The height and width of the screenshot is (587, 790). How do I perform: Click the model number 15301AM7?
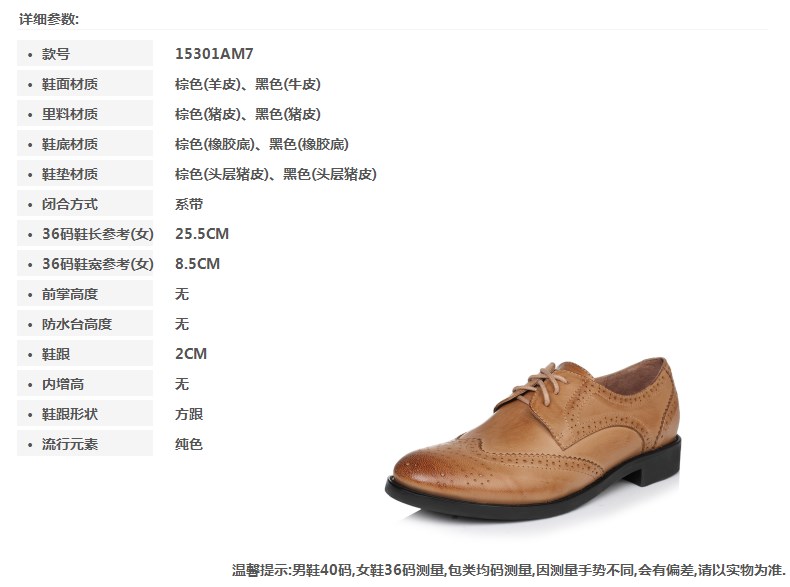click(214, 53)
